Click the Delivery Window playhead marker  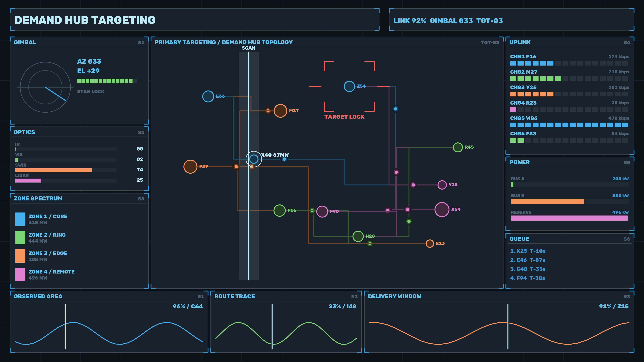508,326
